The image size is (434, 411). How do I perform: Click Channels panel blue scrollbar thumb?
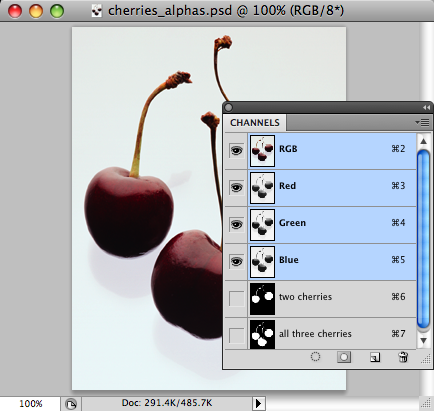pyautogui.click(x=423, y=239)
